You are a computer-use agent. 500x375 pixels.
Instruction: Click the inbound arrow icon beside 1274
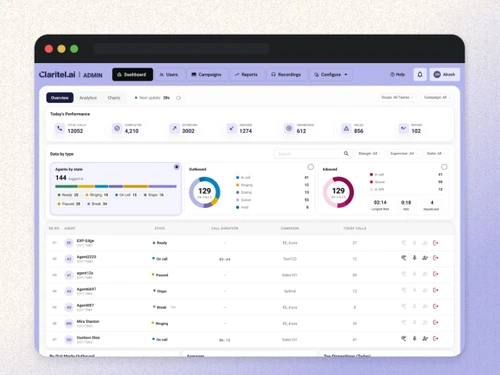pyautogui.click(x=232, y=128)
